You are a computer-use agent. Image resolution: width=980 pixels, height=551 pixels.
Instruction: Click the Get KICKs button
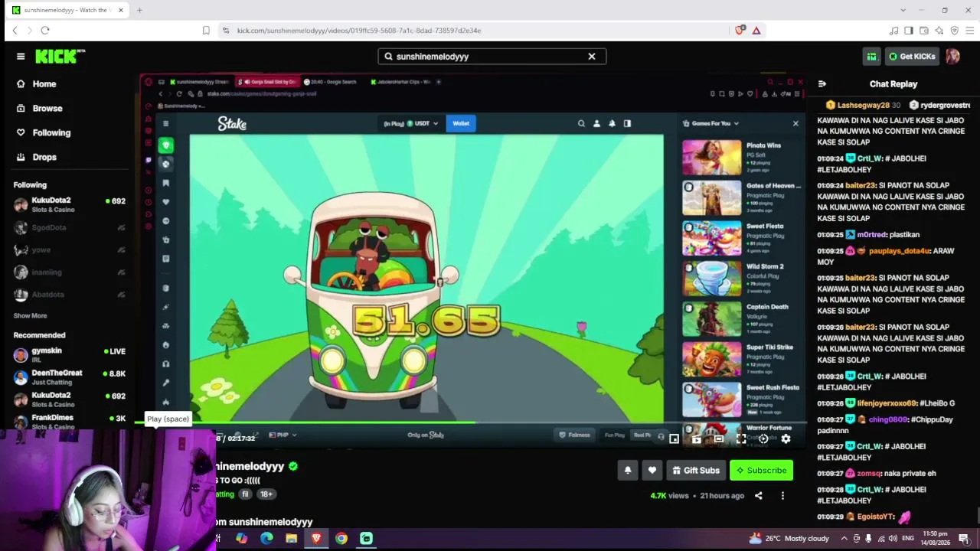pyautogui.click(x=911, y=57)
